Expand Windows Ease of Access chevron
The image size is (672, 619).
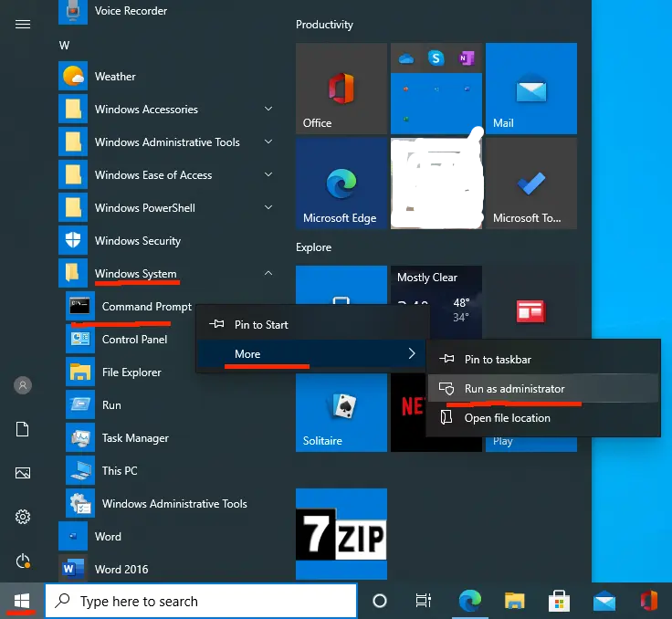click(268, 174)
